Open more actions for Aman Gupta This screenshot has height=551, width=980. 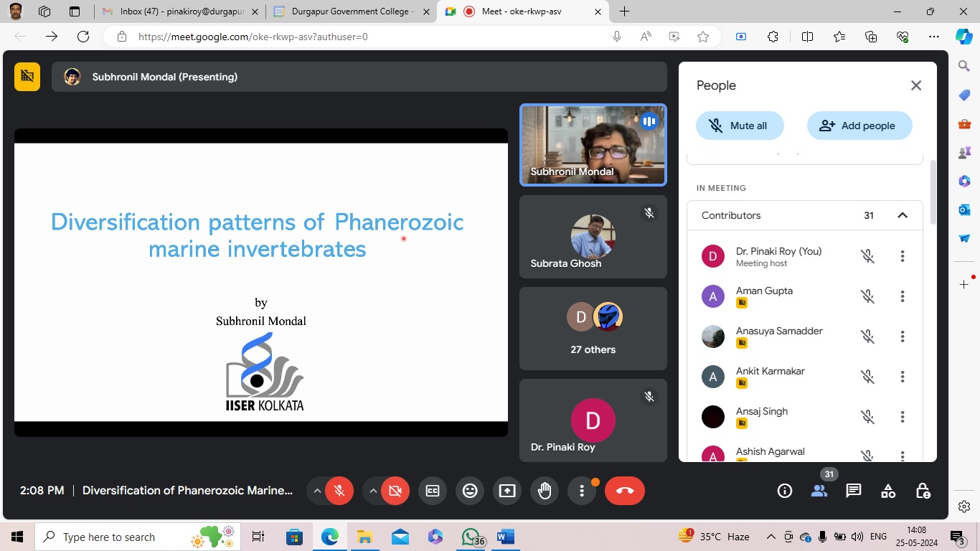903,296
